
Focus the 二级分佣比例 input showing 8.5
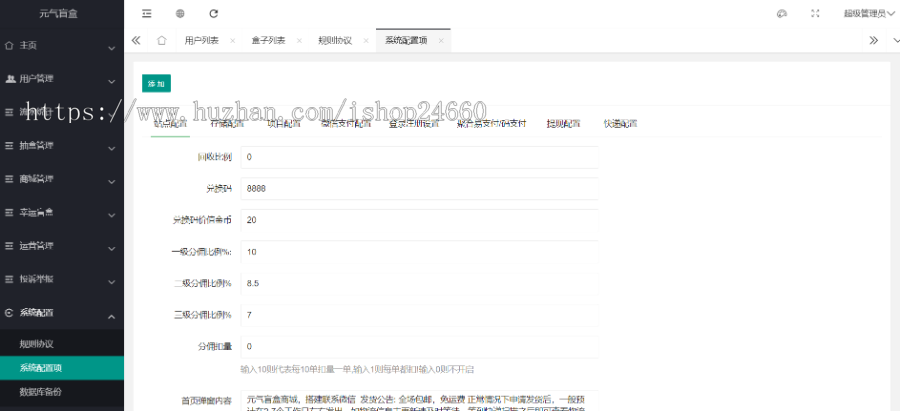pyautogui.click(x=419, y=283)
